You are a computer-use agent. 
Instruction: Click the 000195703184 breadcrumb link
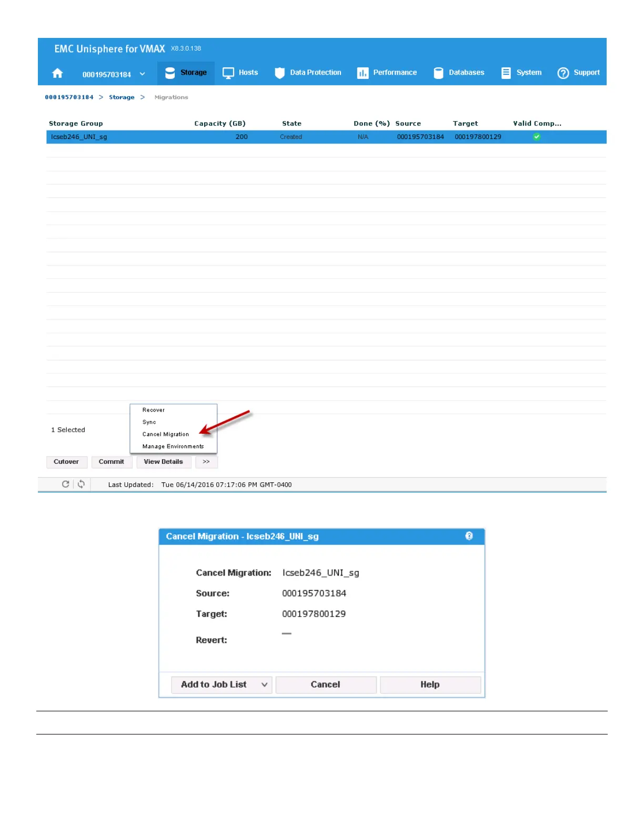coord(69,97)
